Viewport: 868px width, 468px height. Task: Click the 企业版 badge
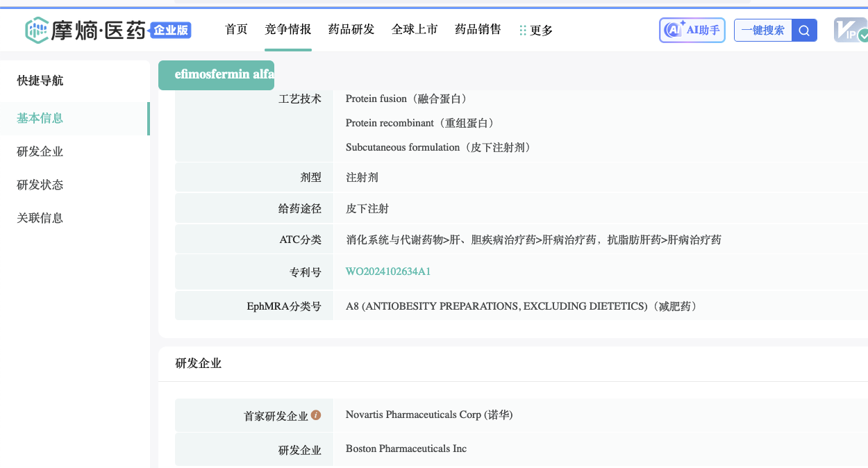point(171,30)
